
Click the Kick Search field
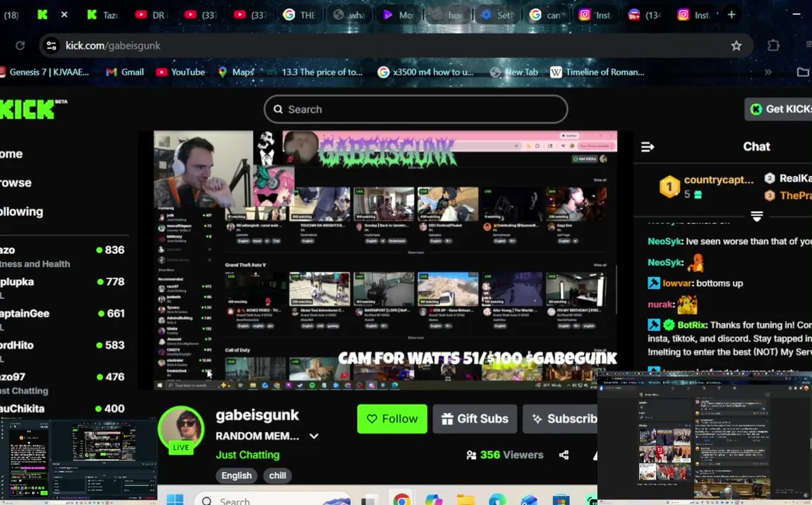coord(416,109)
